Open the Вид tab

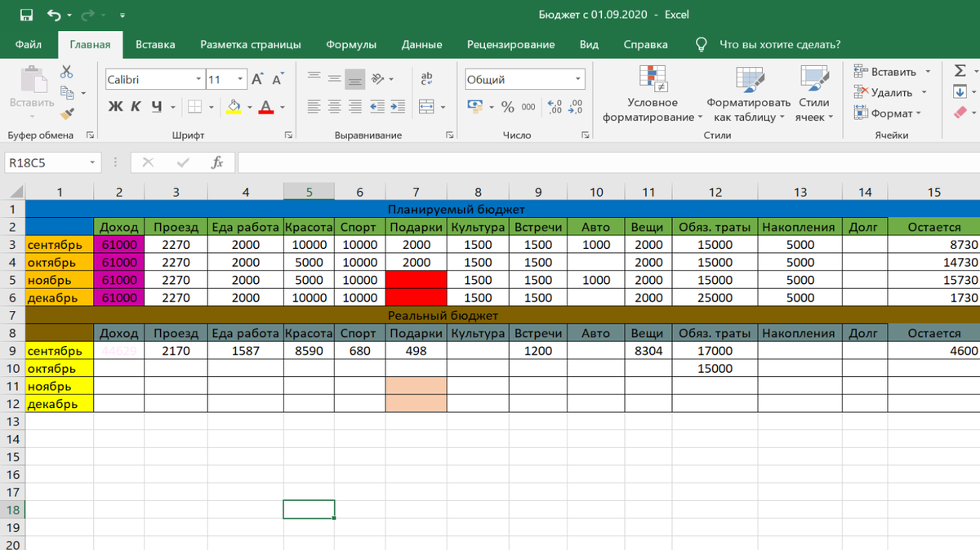click(x=589, y=44)
